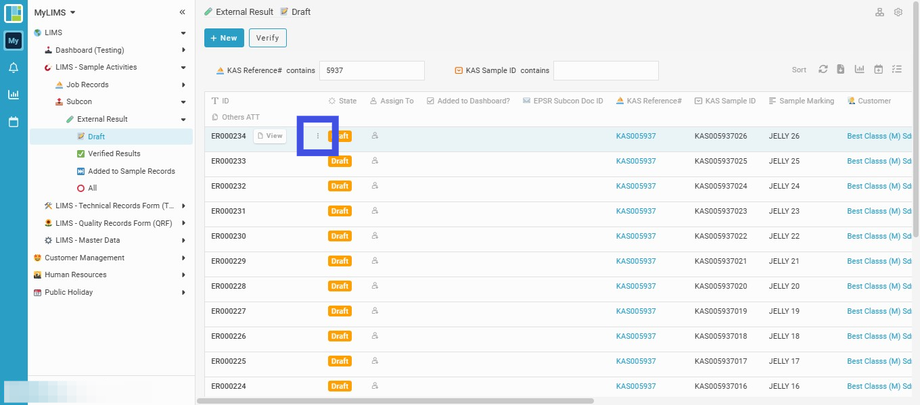Click the State column header
920x405 pixels.
coord(342,101)
